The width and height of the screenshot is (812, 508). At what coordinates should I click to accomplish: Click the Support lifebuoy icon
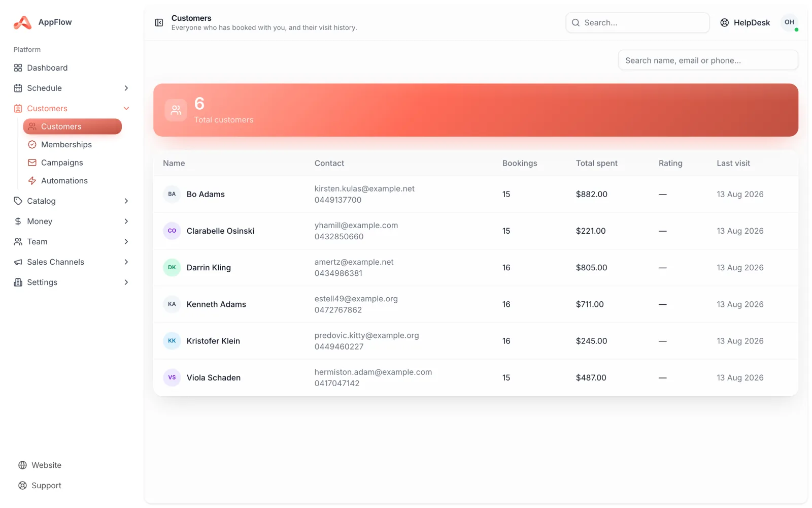tap(22, 485)
